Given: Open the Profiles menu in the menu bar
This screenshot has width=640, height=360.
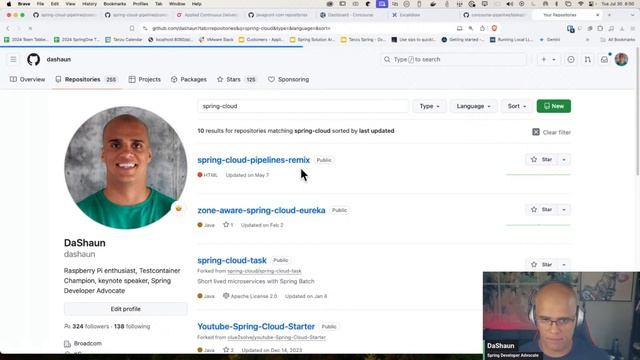Looking at the screenshot, I should point(140,4).
